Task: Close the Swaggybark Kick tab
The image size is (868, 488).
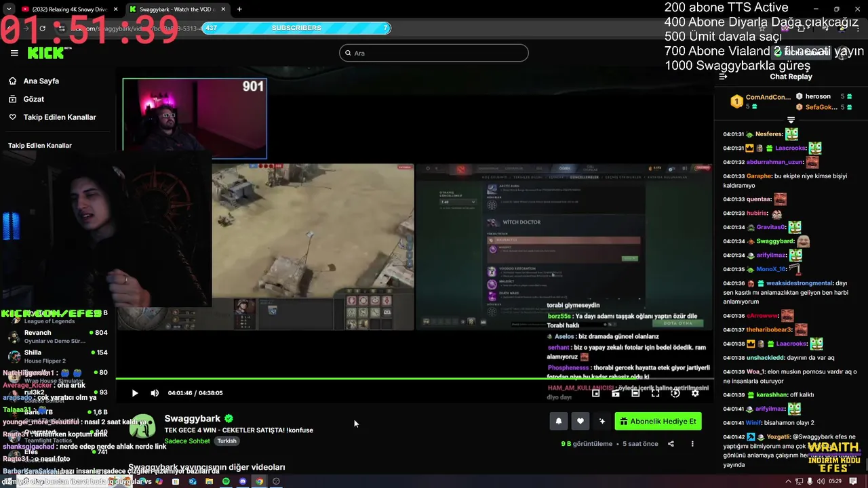Action: point(223,9)
